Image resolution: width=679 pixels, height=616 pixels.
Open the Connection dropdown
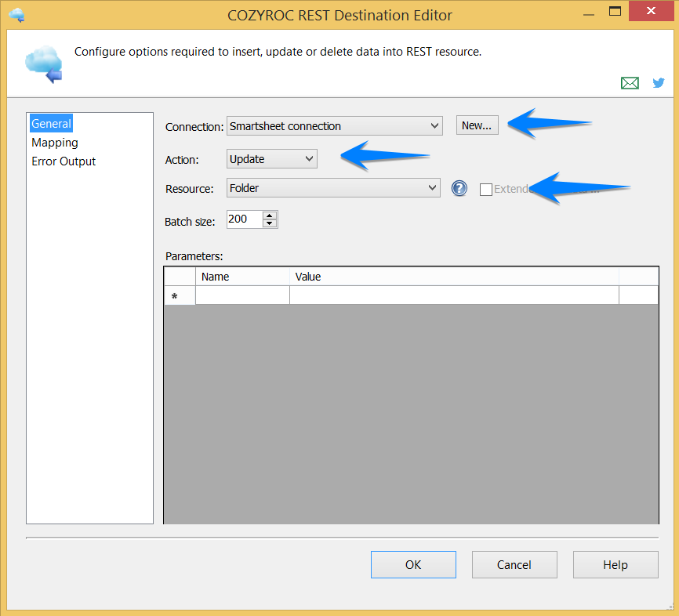coord(334,126)
